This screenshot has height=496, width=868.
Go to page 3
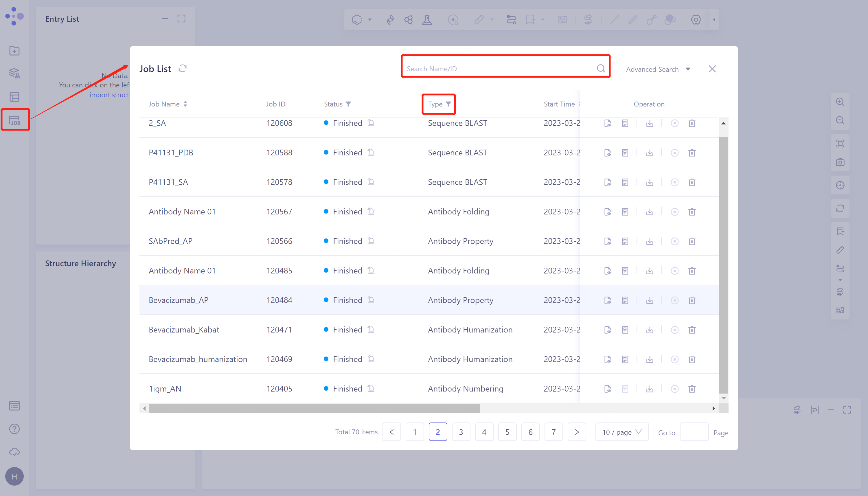(461, 432)
